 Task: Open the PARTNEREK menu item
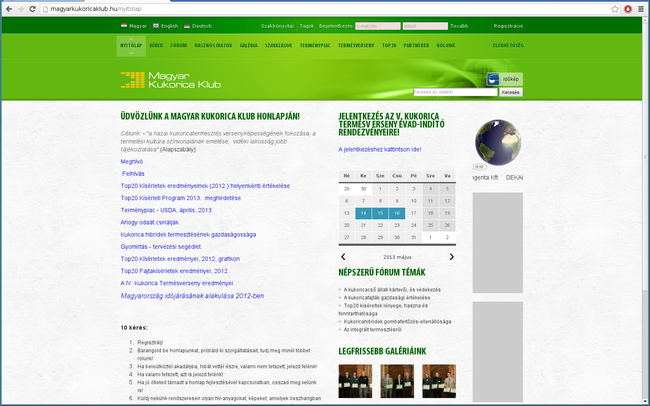coord(416,46)
